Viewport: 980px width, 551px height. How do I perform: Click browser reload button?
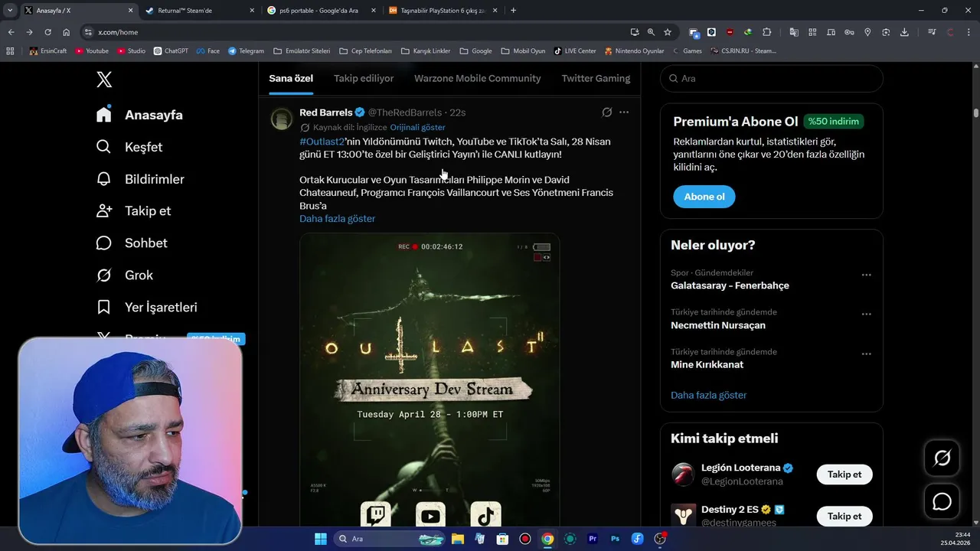pos(47,32)
